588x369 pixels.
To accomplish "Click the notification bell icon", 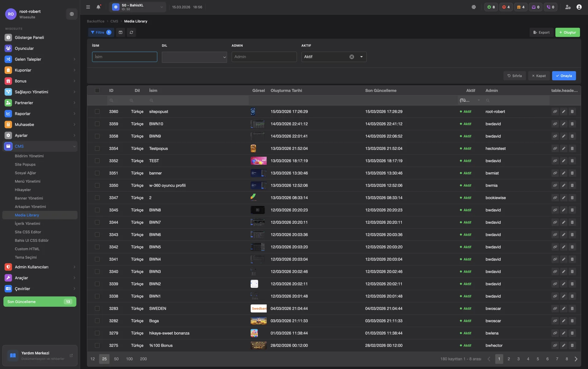I will tap(98, 7).
